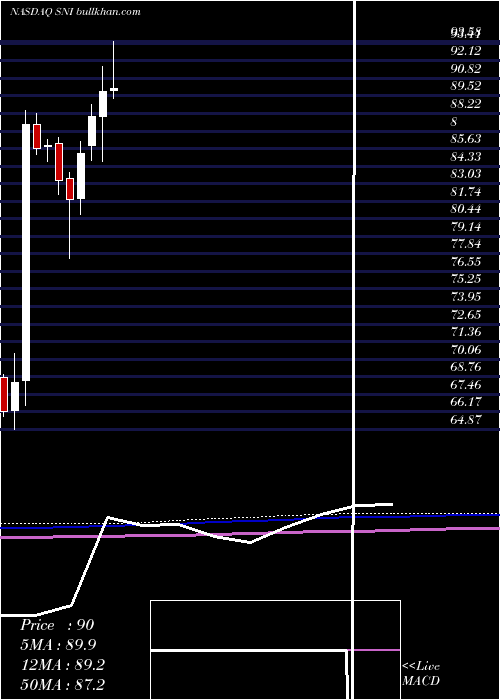Select the first red candlestick at far left
This screenshot has width=500, height=700.
pyautogui.click(x=4, y=394)
